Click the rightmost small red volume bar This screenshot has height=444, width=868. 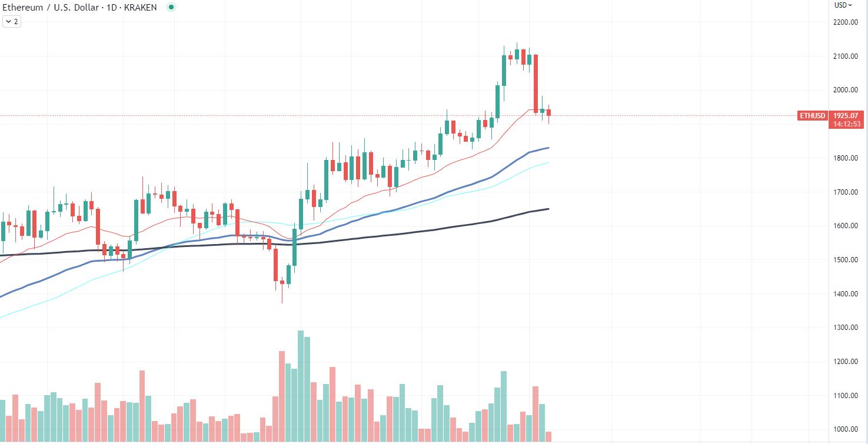tap(548, 437)
